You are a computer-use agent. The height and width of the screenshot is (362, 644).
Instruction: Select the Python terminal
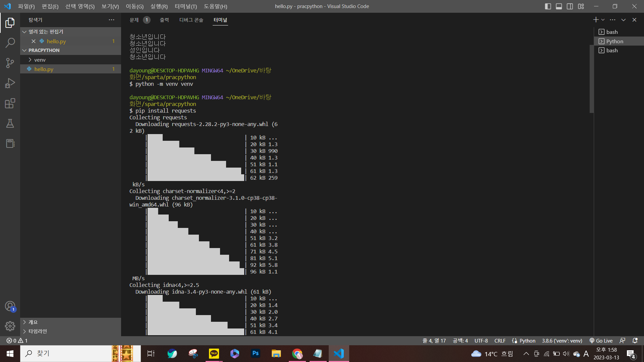[x=619, y=41]
